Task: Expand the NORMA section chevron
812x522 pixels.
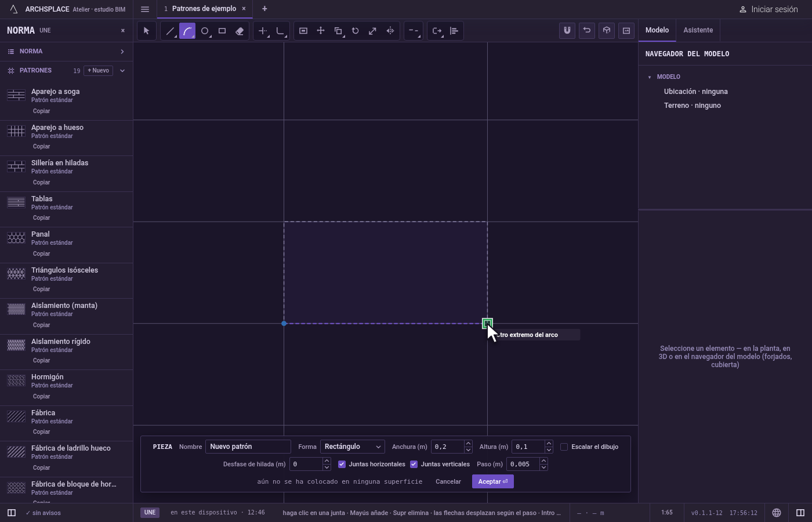Action: pyautogui.click(x=122, y=52)
